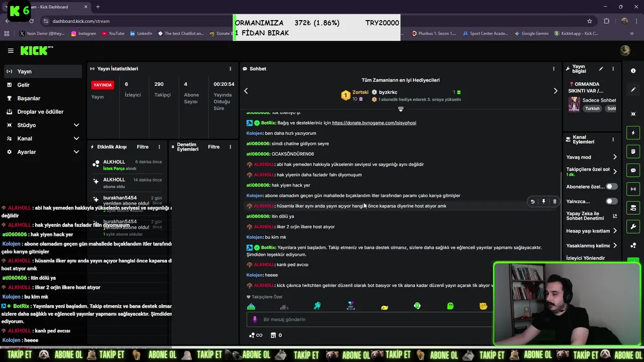Open Yapay Zeka ile Sohbet Denetimi
The height and width of the screenshot is (362, 644).
pyautogui.click(x=592, y=216)
